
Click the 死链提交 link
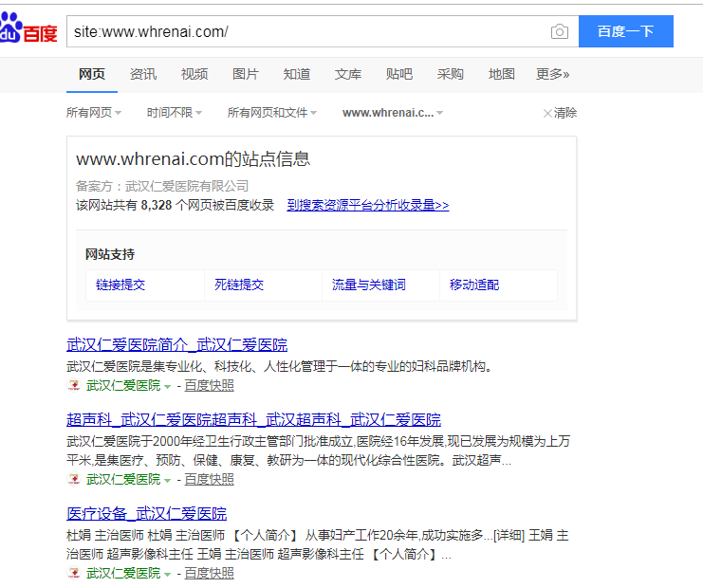coord(239,285)
